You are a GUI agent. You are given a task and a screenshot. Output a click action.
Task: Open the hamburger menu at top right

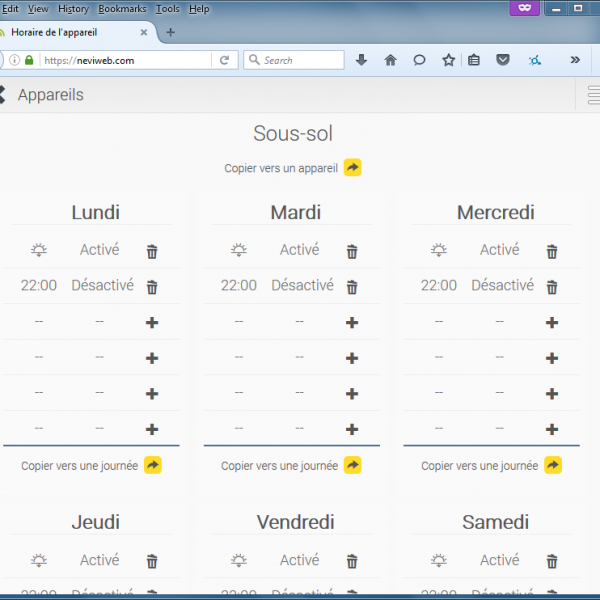(592, 95)
